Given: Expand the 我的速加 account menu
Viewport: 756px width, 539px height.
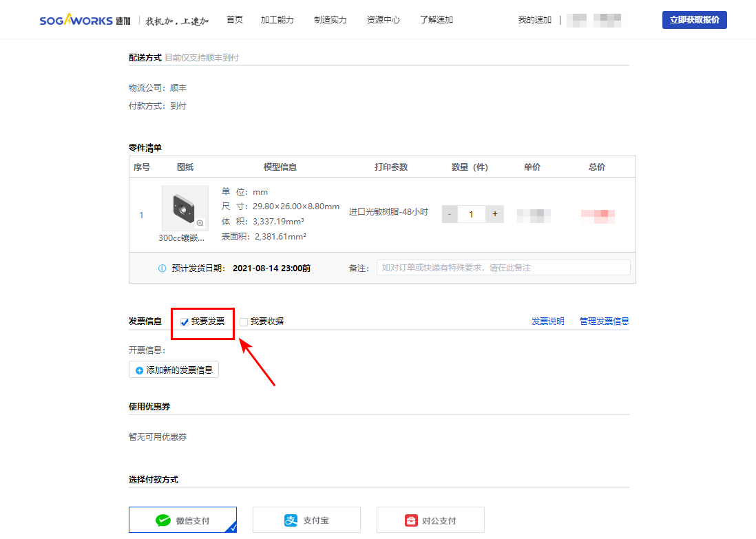Looking at the screenshot, I should [534, 20].
